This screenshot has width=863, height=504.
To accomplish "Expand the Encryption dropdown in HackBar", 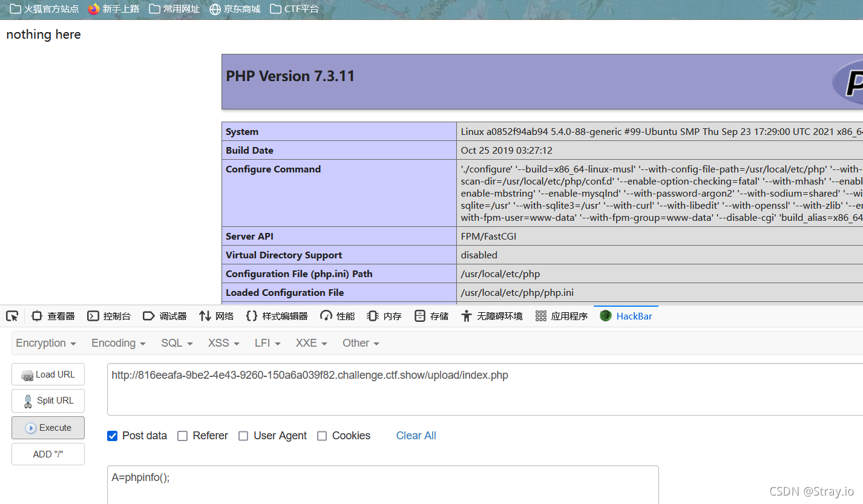I will 46,343.
